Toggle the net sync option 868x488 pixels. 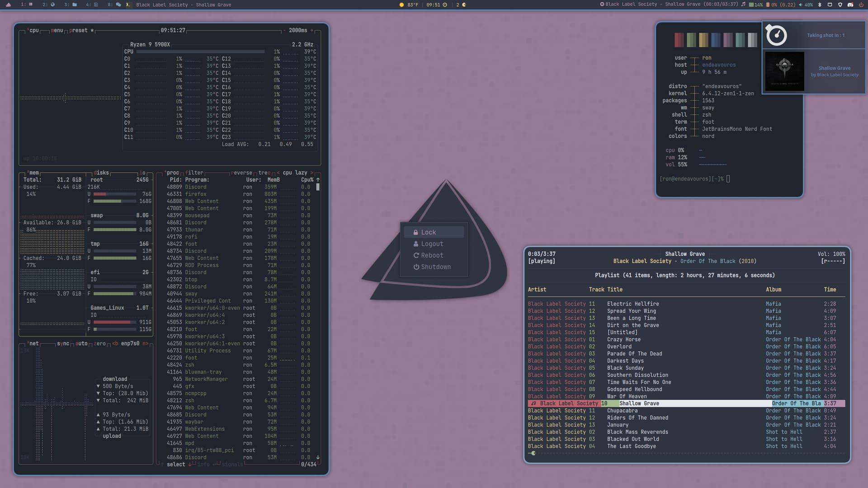pos(63,343)
